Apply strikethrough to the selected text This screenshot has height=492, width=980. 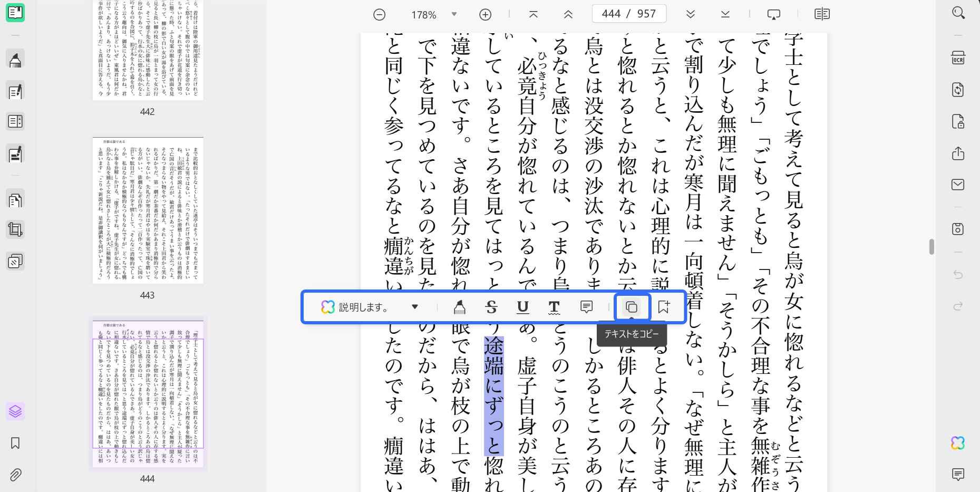pos(491,307)
